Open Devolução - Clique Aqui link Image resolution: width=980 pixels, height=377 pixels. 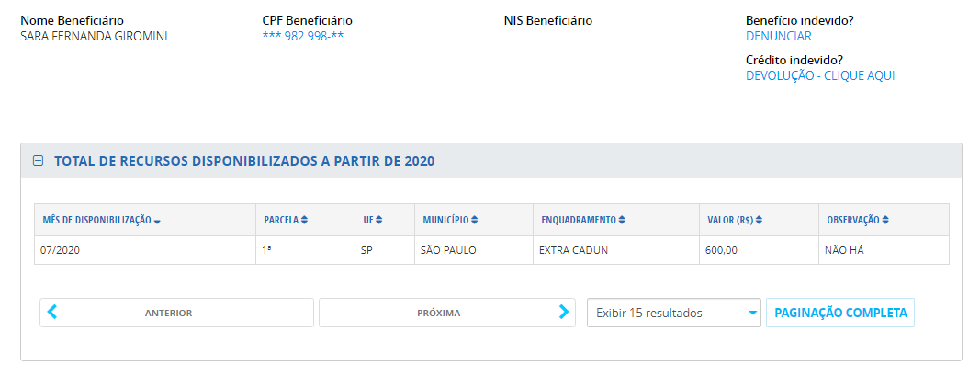point(820,75)
